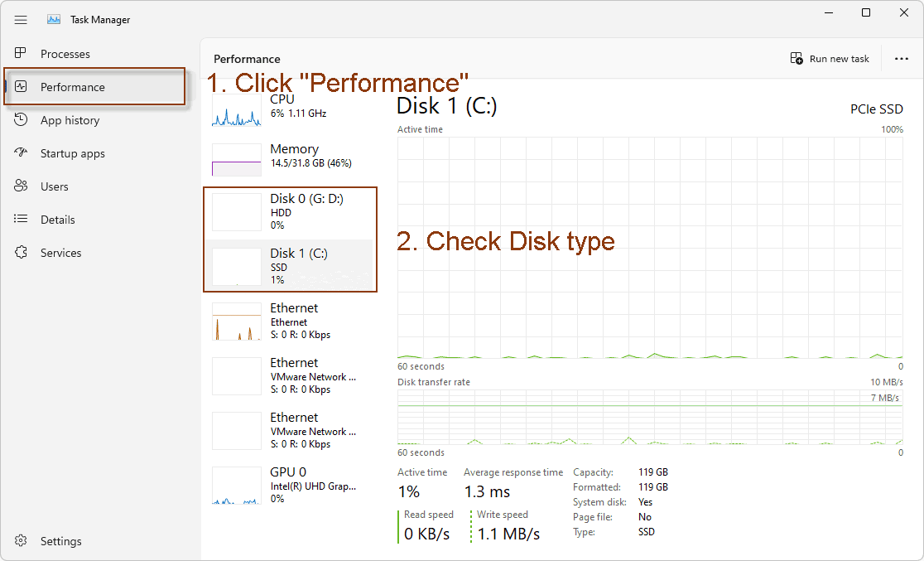Maximize the Task Manager window
The height and width of the screenshot is (561, 924).
tap(866, 12)
